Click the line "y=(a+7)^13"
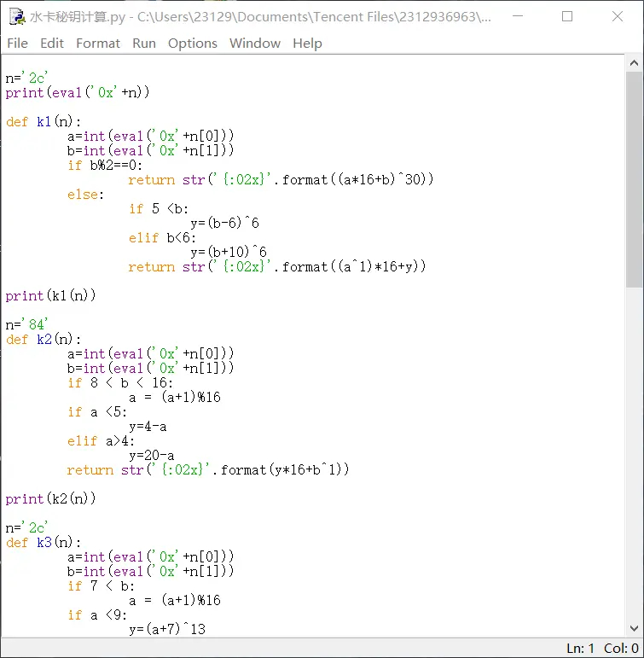644x658 pixels. point(167,629)
